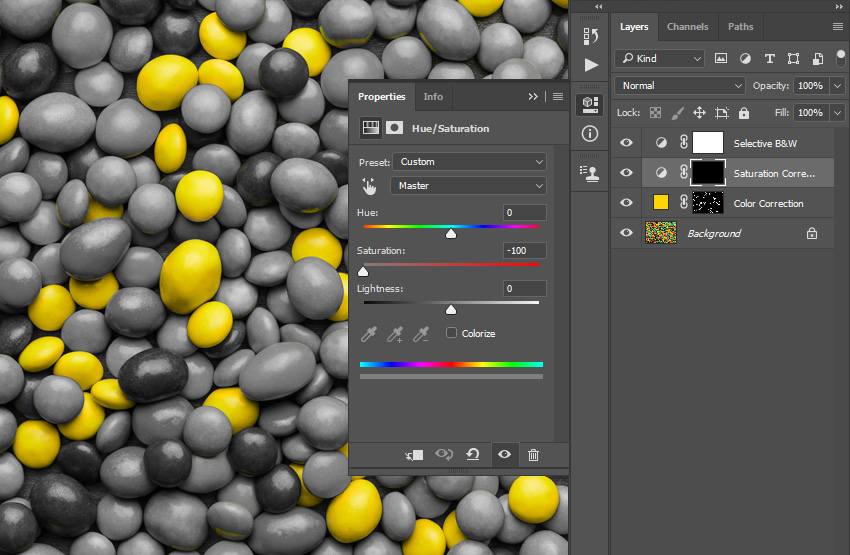Click the lock all icon
This screenshot has height=555, width=850.
[x=743, y=113]
